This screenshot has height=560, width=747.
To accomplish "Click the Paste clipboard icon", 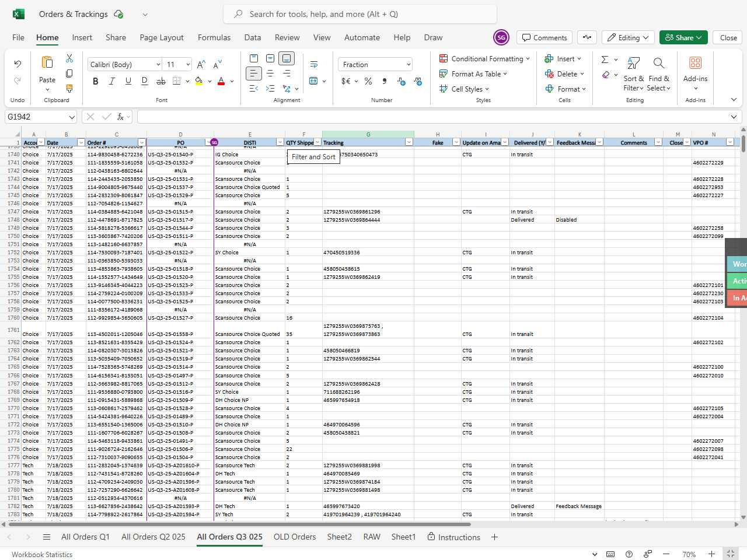I will point(47,62).
